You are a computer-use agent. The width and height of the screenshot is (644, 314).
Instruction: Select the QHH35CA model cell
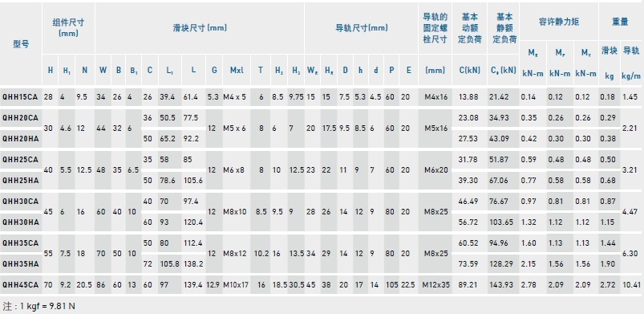[20, 243]
